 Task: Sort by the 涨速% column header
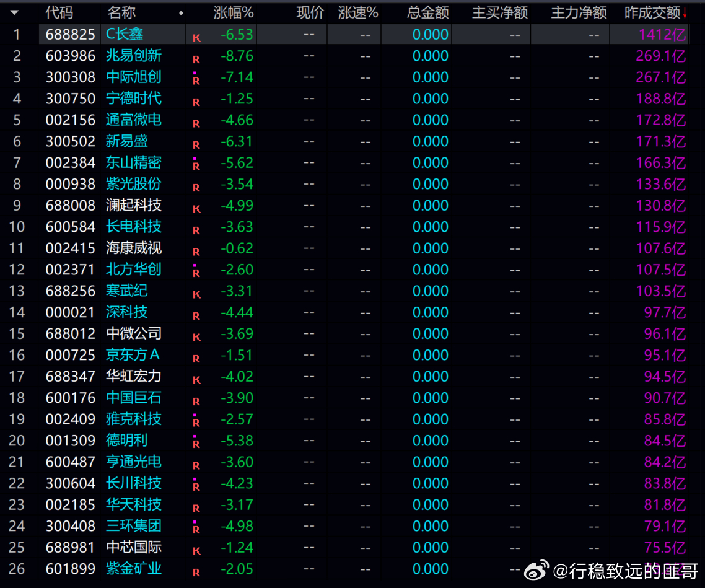coord(358,12)
